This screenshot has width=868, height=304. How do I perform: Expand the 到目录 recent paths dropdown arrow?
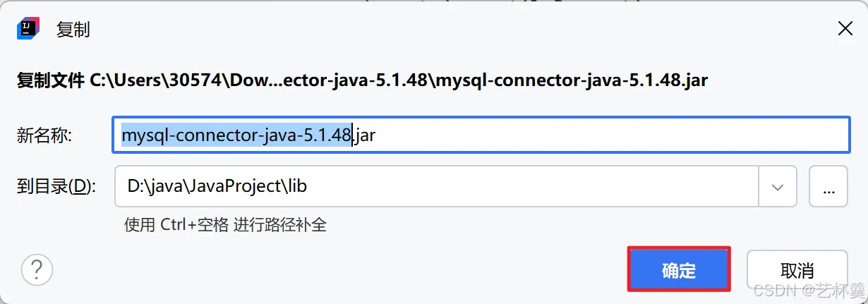[778, 187]
